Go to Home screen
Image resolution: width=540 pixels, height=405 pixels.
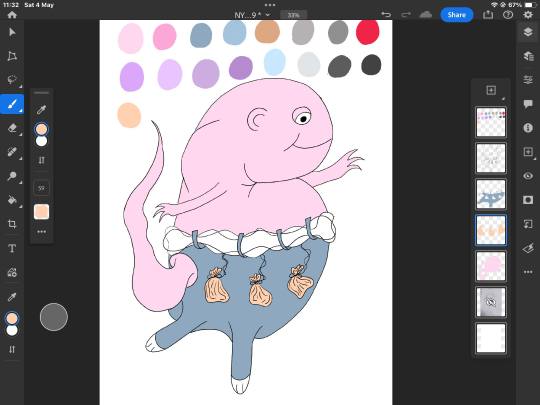coord(12,15)
